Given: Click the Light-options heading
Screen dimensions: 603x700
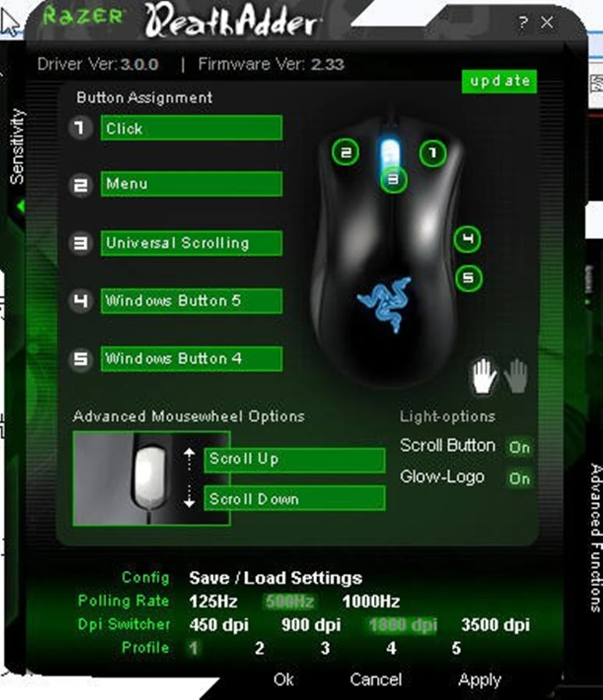Looking at the screenshot, I should pyautogui.click(x=447, y=416).
